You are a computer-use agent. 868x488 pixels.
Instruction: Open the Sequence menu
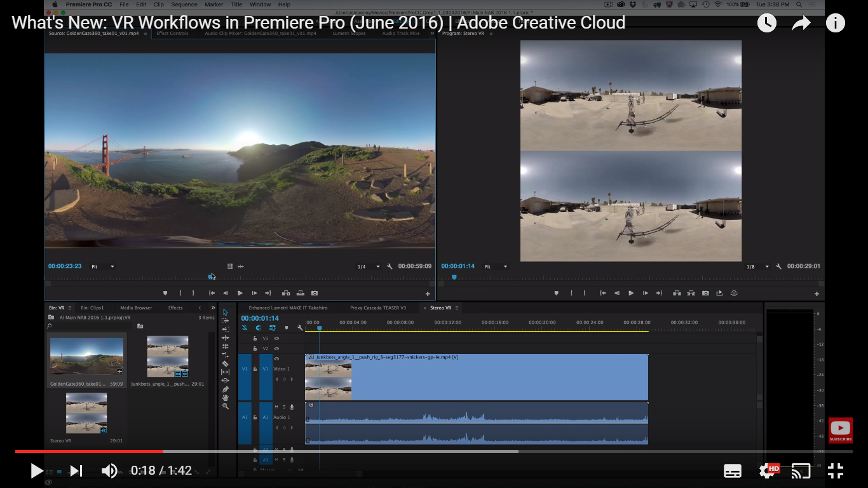tap(184, 4)
